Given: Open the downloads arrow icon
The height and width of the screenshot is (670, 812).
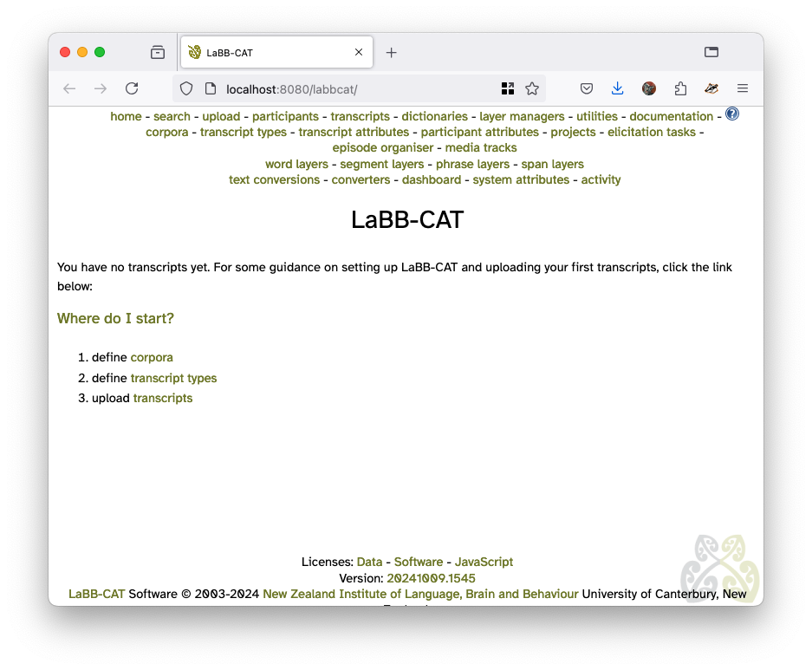Looking at the screenshot, I should pyautogui.click(x=617, y=88).
